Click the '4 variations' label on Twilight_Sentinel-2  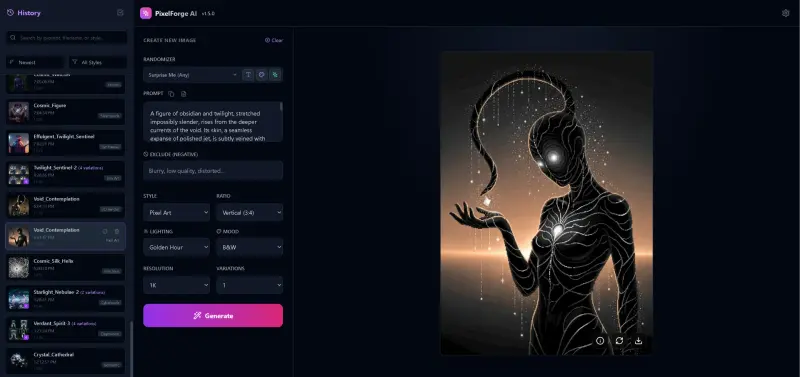point(91,168)
